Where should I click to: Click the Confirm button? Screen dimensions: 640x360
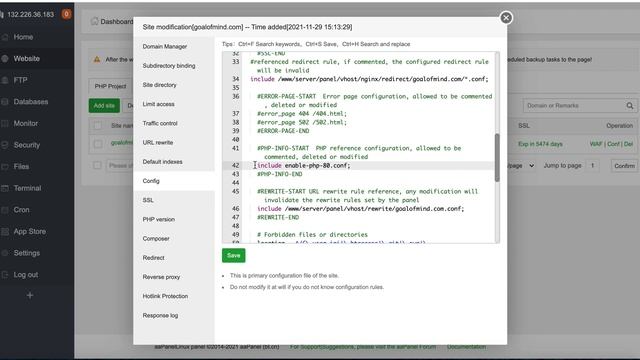[x=624, y=166]
